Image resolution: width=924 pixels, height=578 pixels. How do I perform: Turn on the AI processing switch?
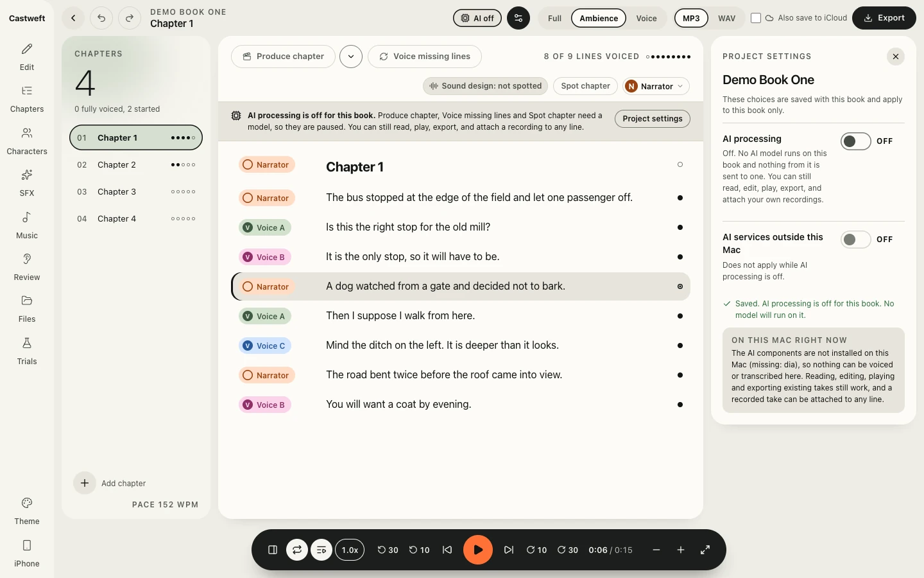click(x=856, y=141)
